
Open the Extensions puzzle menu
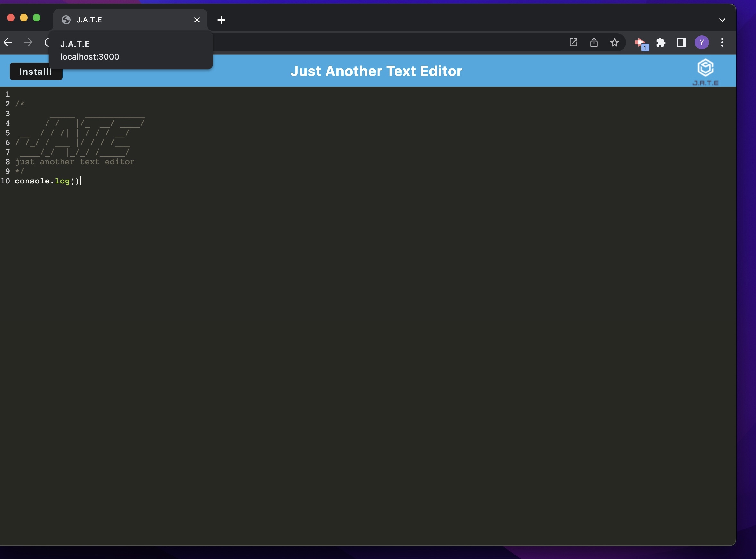coord(660,42)
